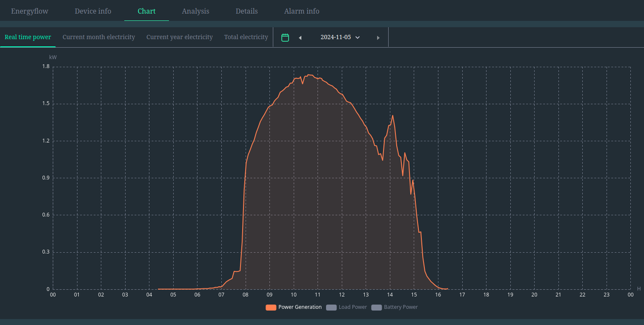Open the Device info tab
The width and height of the screenshot is (644, 325).
point(93,11)
